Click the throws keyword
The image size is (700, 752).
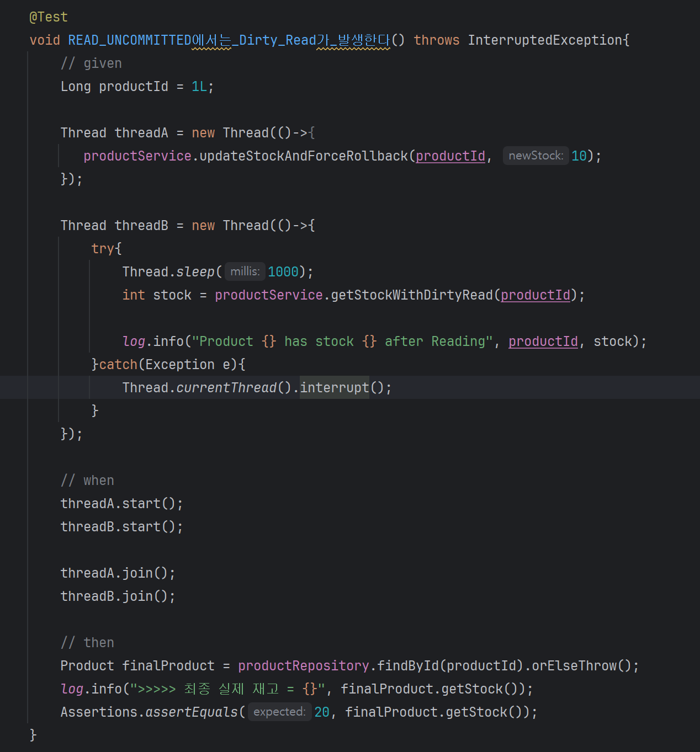tap(437, 40)
